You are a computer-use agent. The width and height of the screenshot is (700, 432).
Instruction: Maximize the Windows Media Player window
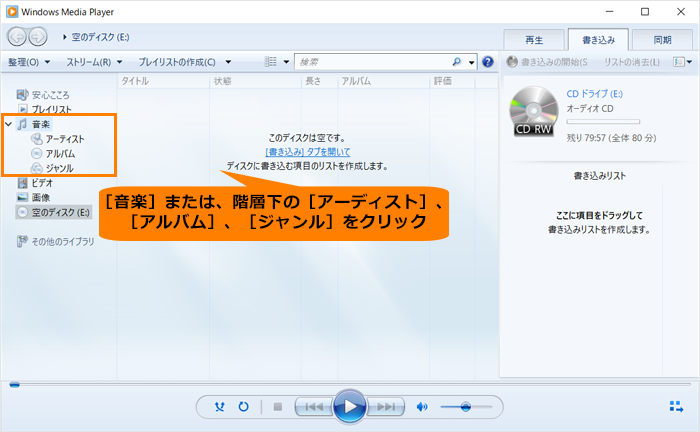tap(645, 12)
